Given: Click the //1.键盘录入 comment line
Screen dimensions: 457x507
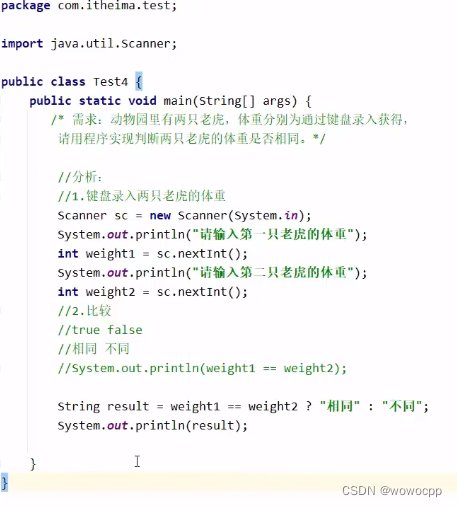Looking at the screenshot, I should pyautogui.click(x=142, y=196).
